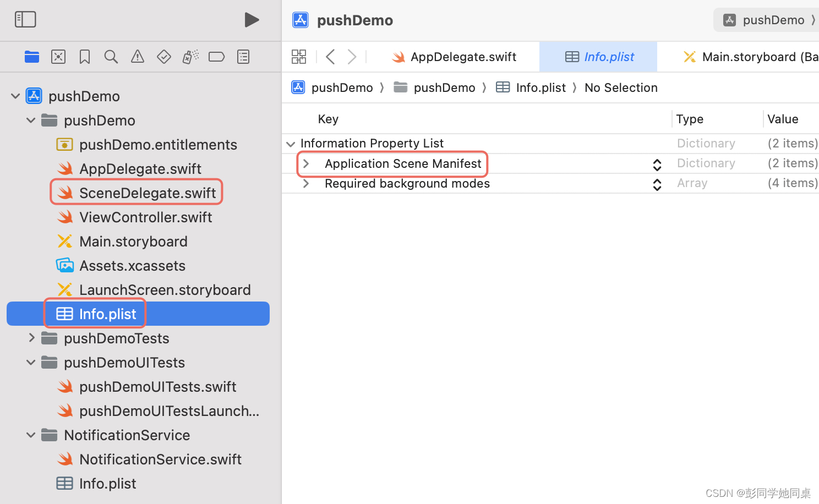Click pushDemo folder in breadcrumb bar
This screenshot has height=504, width=819.
click(x=434, y=87)
